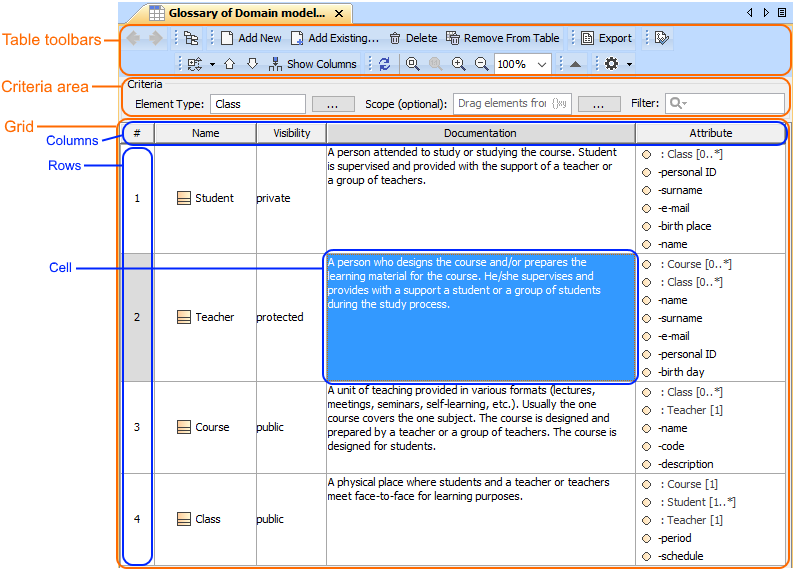
Task: Click Add Existing element button
Action: pos(334,38)
